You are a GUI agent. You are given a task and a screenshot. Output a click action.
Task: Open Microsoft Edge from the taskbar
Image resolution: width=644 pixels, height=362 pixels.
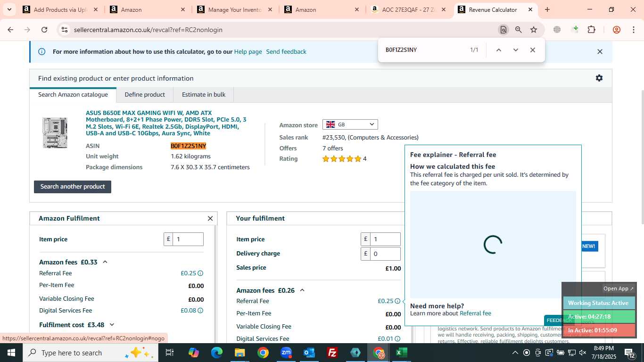[217, 353]
